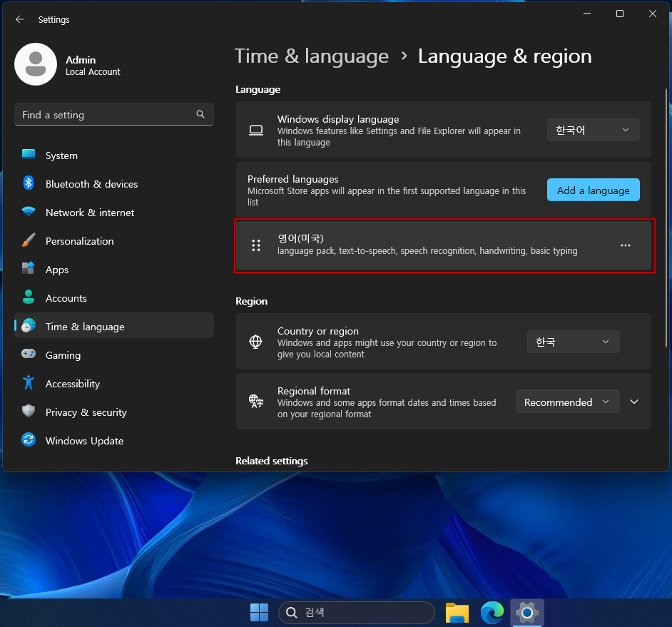Open the Windows display language dropdown showing 한국어
Viewport: 672px width, 627px height.
(593, 130)
